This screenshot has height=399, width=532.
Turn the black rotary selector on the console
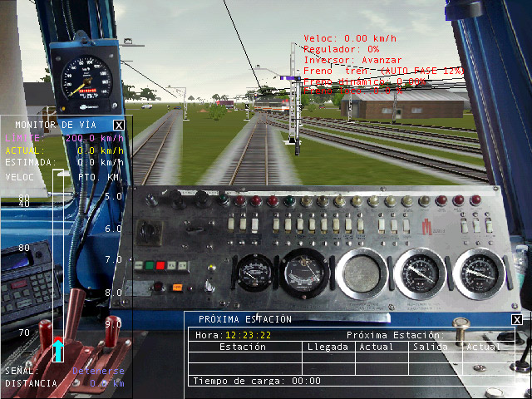click(150, 232)
